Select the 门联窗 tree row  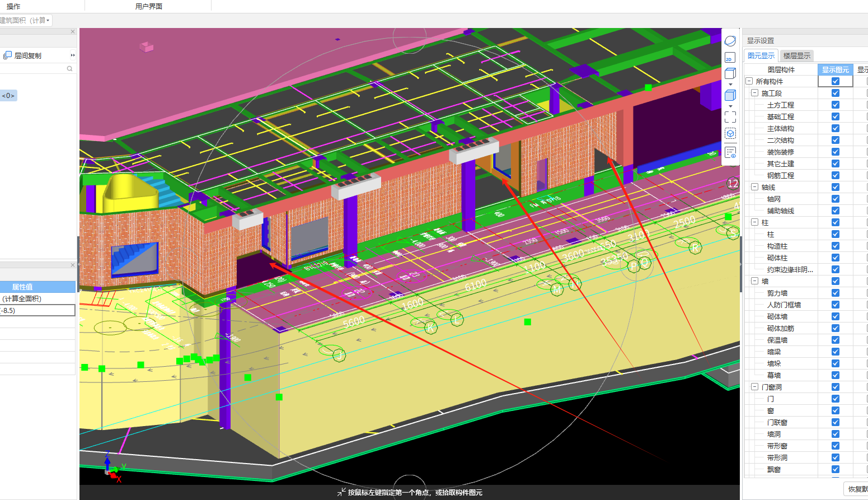pos(777,422)
